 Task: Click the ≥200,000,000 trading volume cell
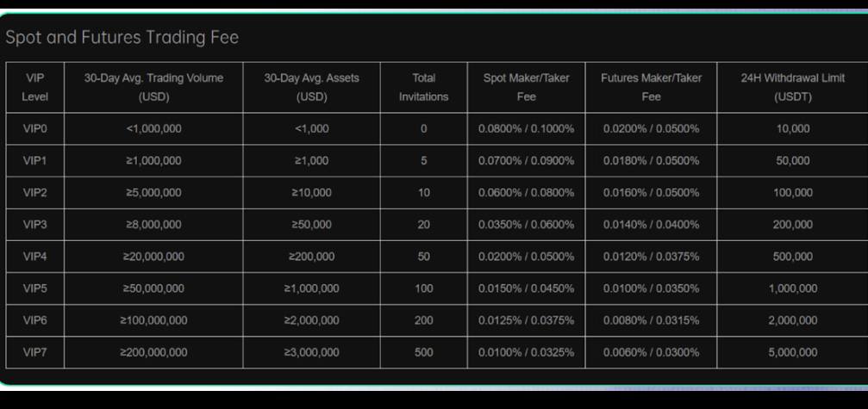(x=153, y=352)
